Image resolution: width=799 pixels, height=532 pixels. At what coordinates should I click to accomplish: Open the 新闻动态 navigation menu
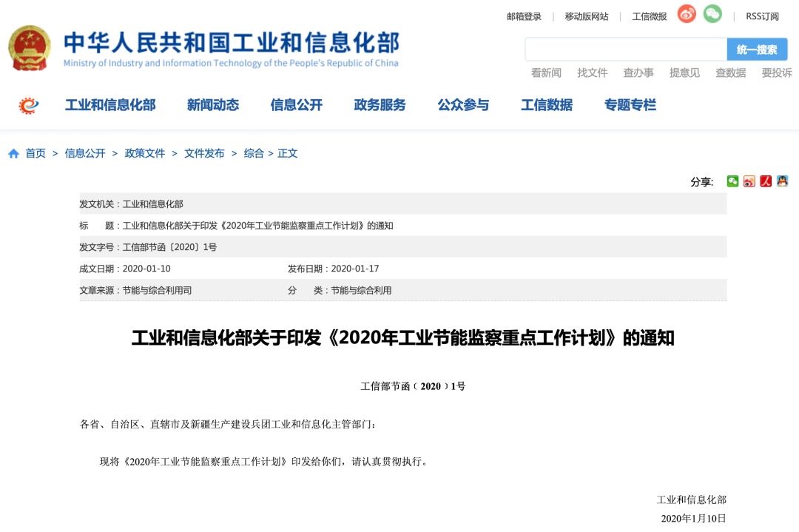click(213, 104)
